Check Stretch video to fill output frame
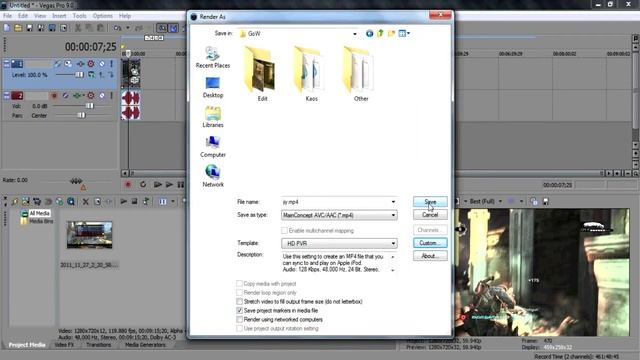 pyautogui.click(x=240, y=302)
